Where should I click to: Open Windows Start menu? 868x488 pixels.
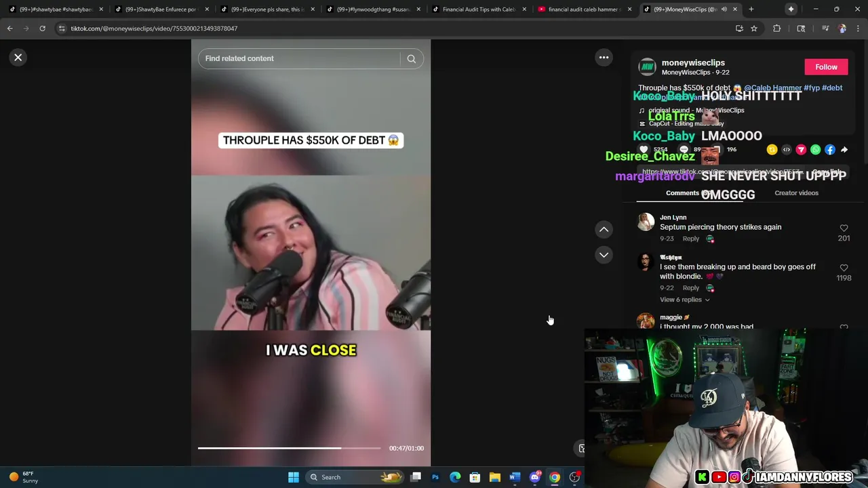coord(294,477)
